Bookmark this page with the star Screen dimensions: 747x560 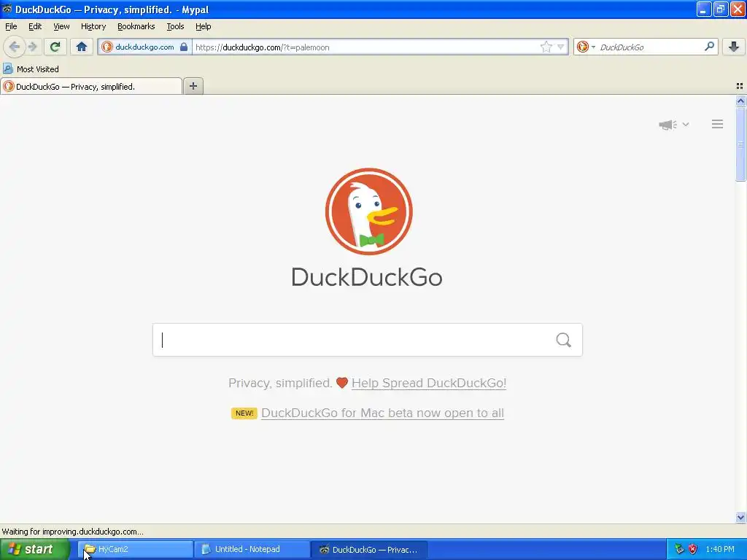click(x=546, y=47)
